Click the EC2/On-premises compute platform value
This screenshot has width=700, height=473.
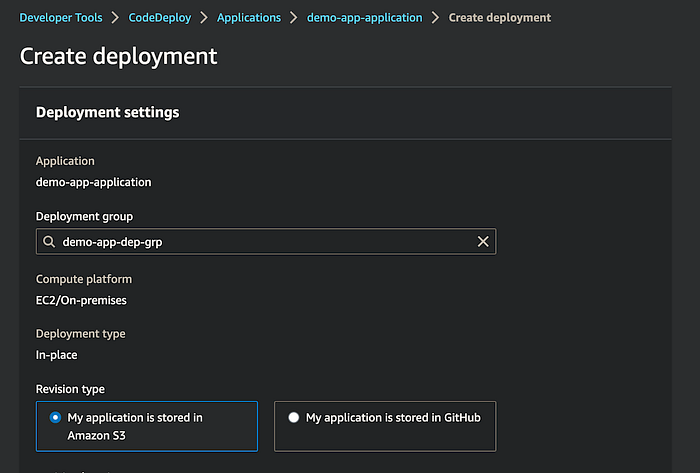(x=81, y=300)
